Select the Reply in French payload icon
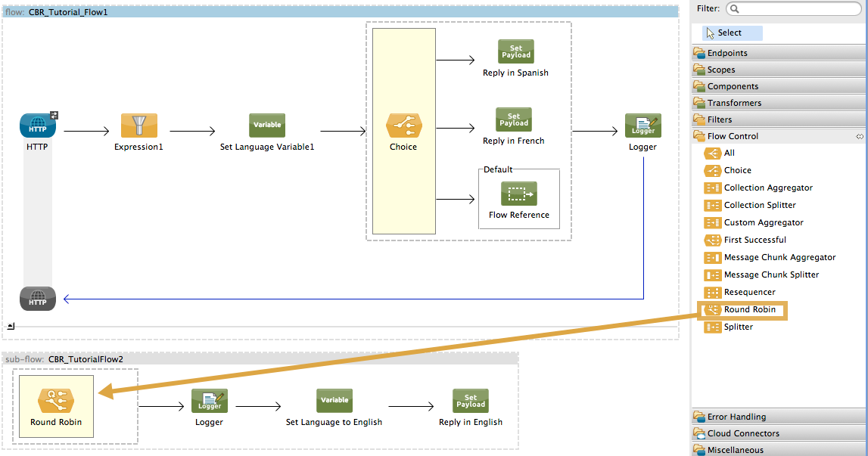The image size is (868, 456). (513, 119)
